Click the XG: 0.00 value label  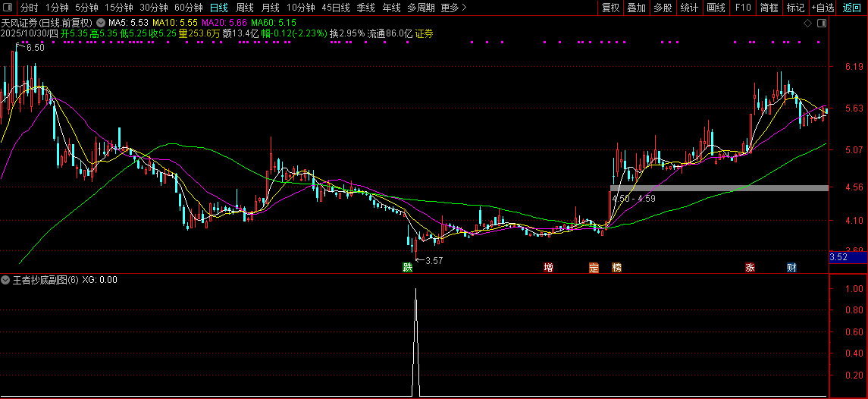pos(99,280)
